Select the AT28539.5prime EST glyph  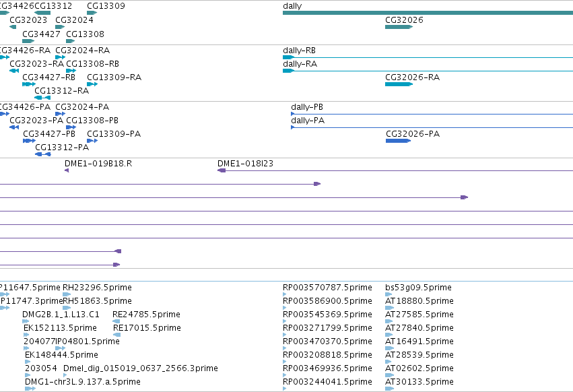tap(389, 362)
